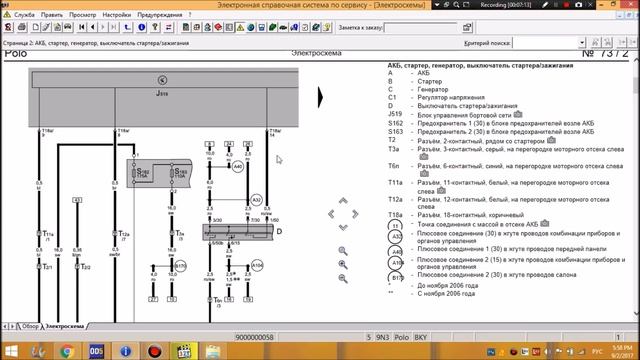Click reference box 27 at the diagram bottom
640x360 pixels.
(x=153, y=299)
